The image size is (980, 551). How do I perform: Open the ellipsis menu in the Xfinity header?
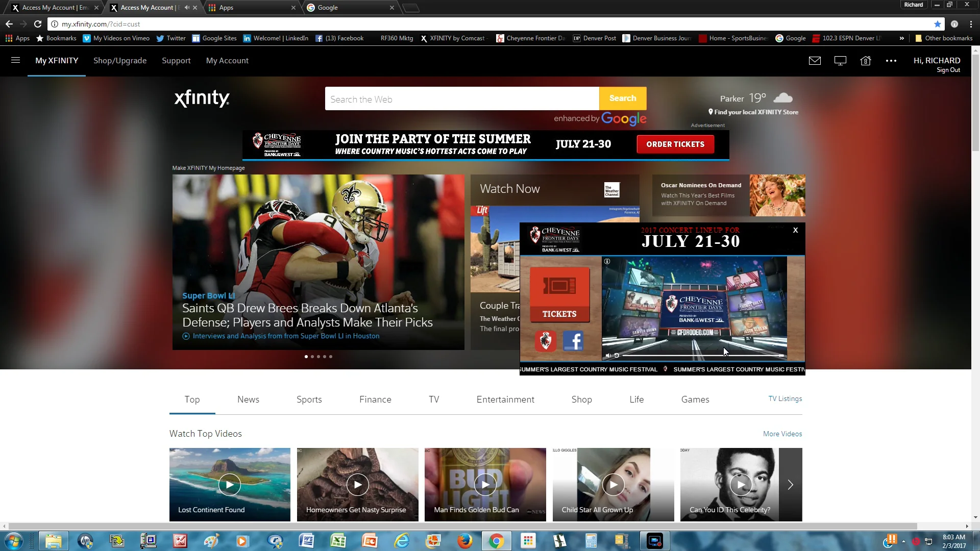pyautogui.click(x=891, y=61)
